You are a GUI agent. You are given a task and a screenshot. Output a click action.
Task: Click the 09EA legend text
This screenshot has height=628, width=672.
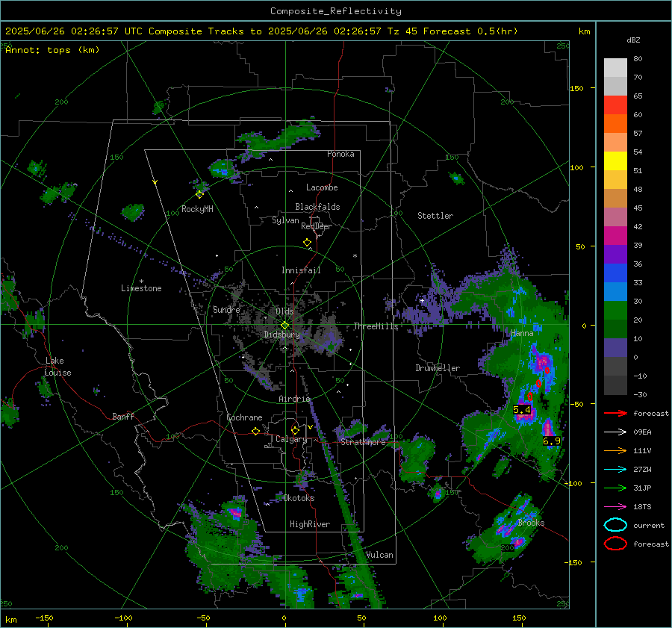[x=642, y=432]
